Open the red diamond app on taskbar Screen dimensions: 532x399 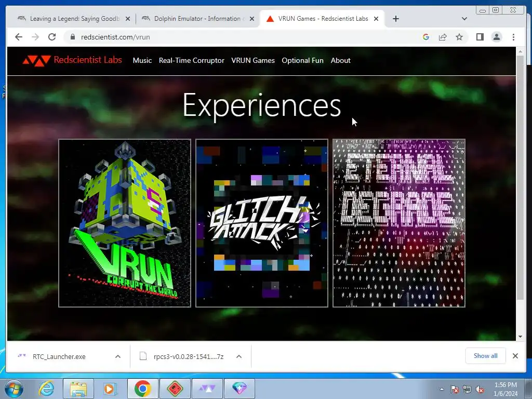175,389
